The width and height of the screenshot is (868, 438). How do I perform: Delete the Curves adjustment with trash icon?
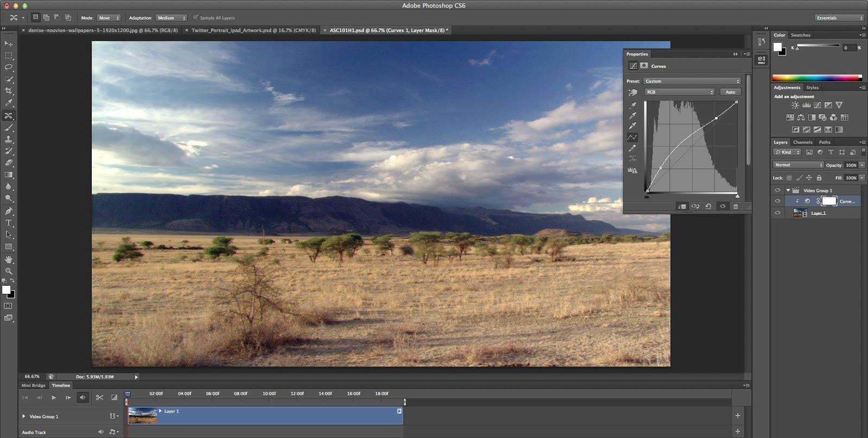coord(736,207)
